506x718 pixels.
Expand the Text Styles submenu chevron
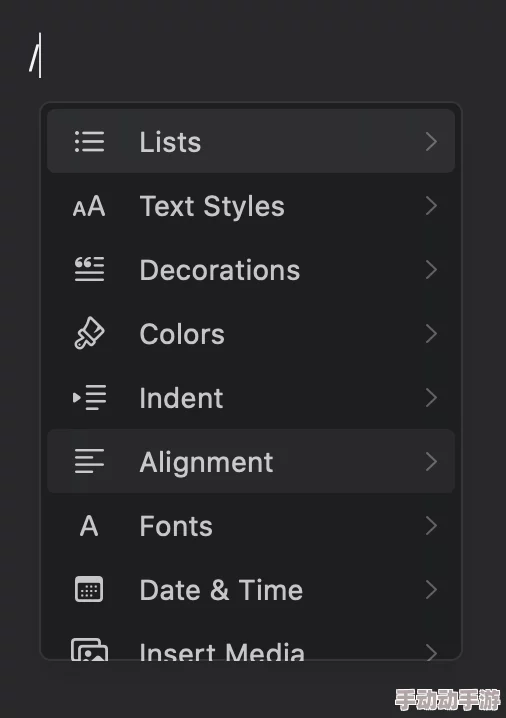click(431, 206)
